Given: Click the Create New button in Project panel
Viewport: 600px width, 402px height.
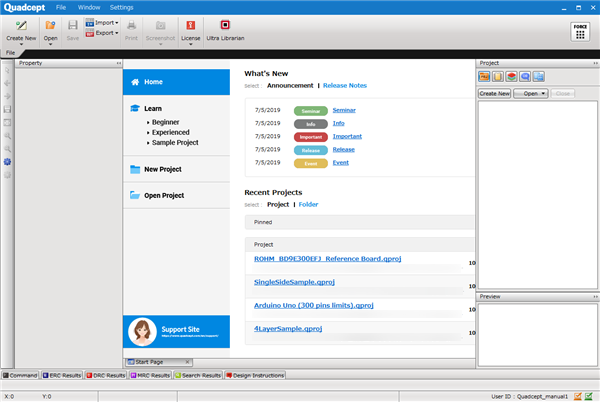Looking at the screenshot, I should coord(494,93).
